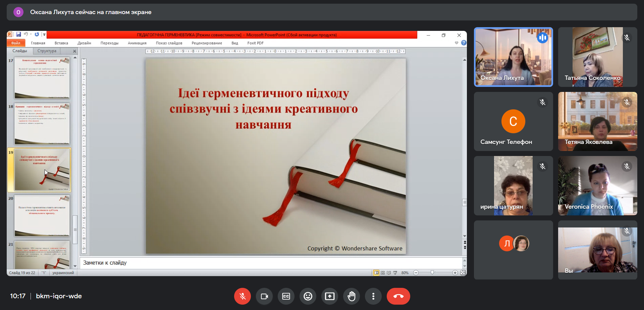Image resolution: width=644 pixels, height=310 pixels.
Task: Select slide 20 thumbnail
Action: 42,216
